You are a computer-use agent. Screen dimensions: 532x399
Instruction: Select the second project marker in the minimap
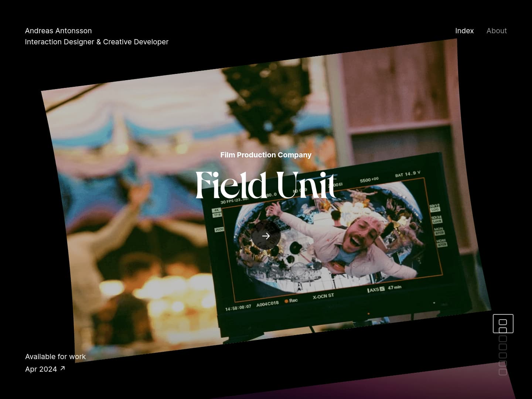[x=503, y=330]
